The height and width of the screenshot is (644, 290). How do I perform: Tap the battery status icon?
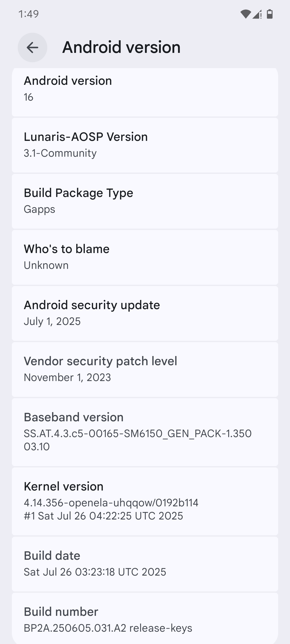(270, 14)
